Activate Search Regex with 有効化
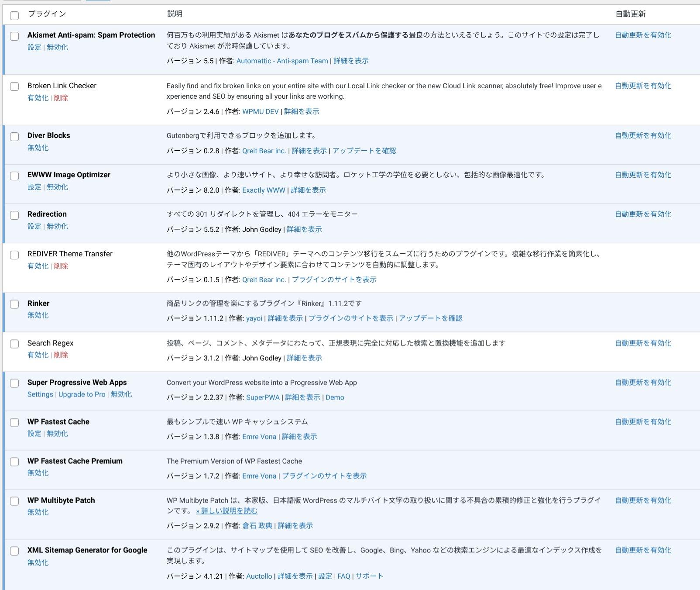 coord(38,355)
